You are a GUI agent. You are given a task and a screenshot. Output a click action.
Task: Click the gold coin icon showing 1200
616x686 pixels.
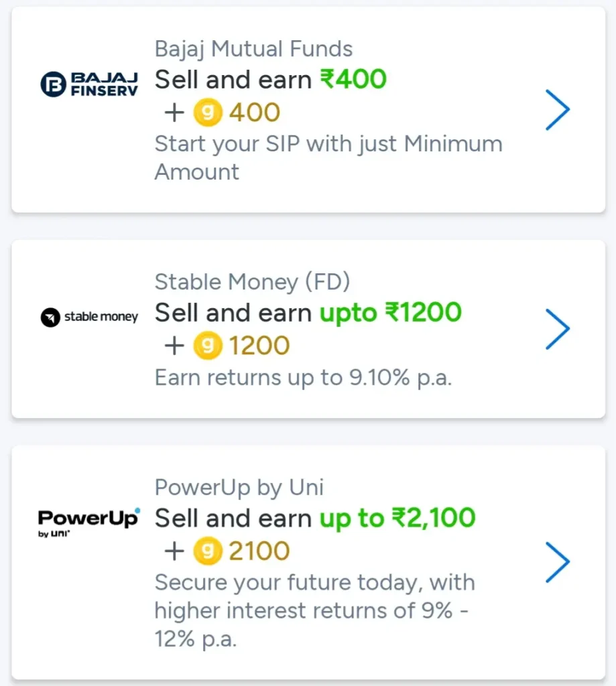pyautogui.click(x=208, y=345)
